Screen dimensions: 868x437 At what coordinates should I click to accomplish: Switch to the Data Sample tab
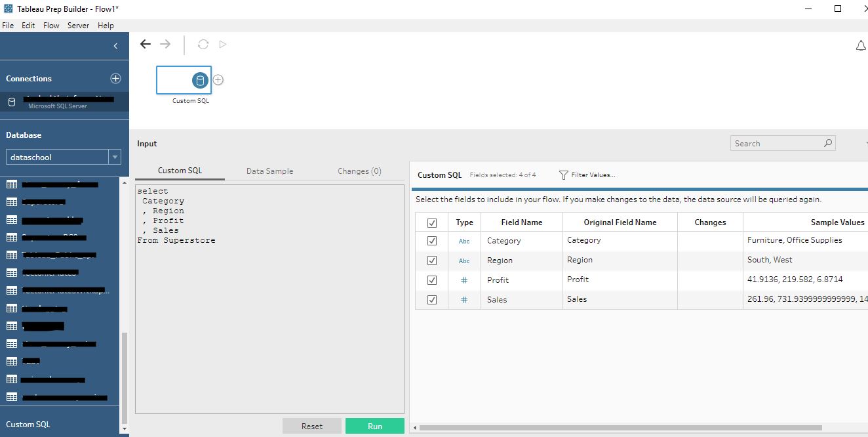(269, 171)
